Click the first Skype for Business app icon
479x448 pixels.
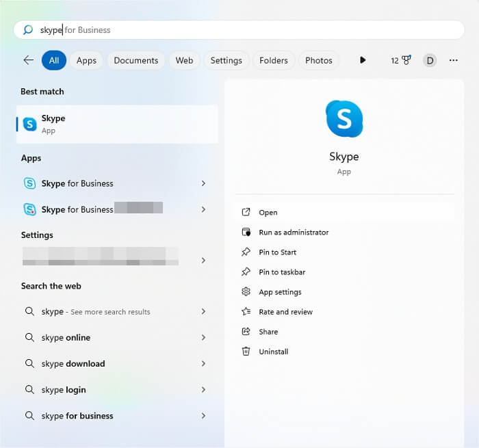(30, 183)
